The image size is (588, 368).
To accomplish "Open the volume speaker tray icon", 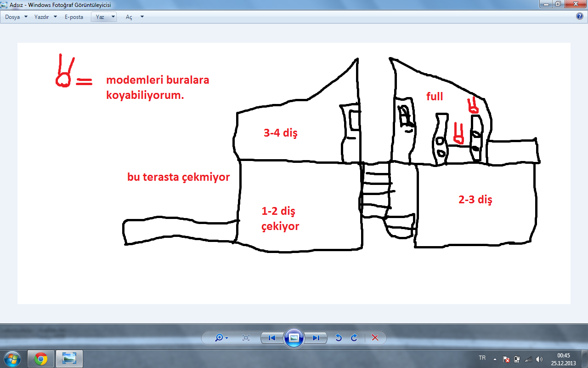I will coord(539,359).
